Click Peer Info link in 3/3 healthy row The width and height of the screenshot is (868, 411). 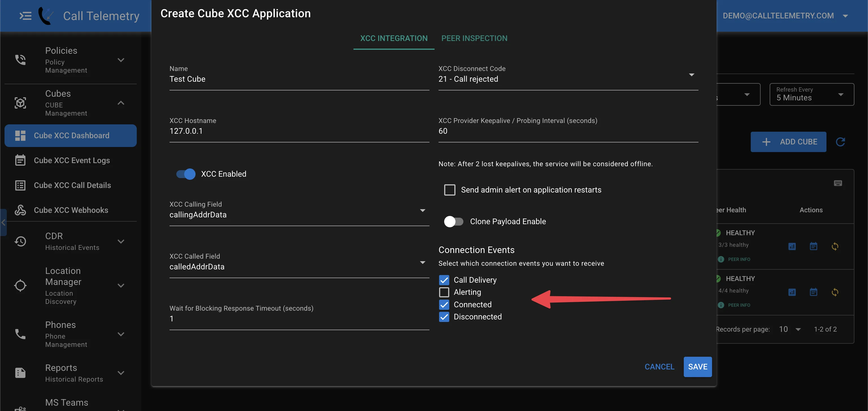pos(735,259)
